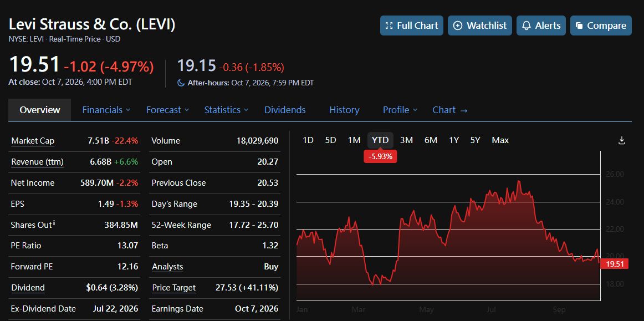The width and height of the screenshot is (644, 321).
Task: Click the -5.93% YTD change badge
Action: click(380, 156)
